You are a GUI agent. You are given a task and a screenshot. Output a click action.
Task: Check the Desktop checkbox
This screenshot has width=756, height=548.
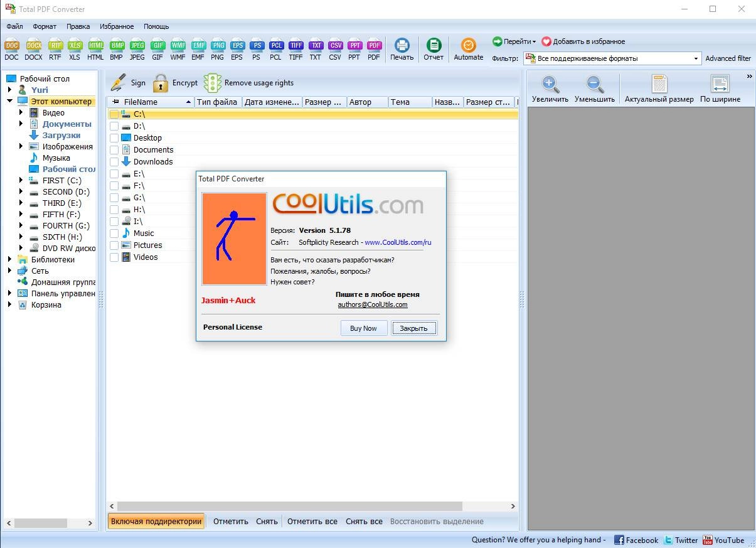click(114, 138)
